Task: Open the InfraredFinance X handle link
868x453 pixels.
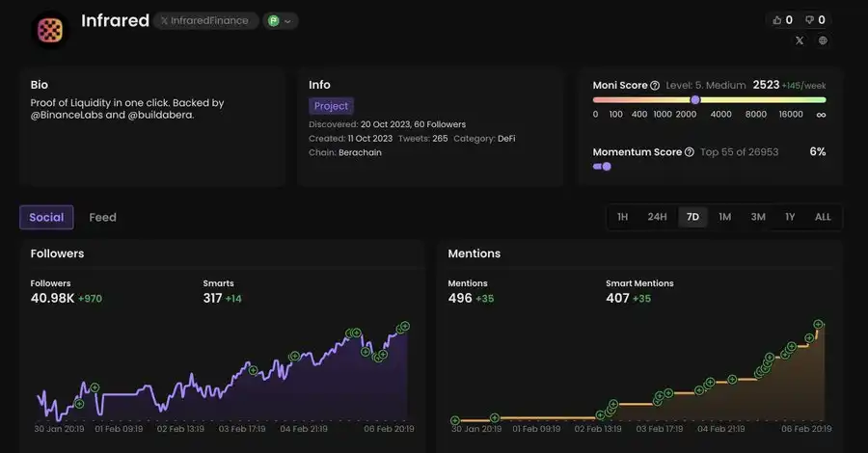Action: pyautogui.click(x=204, y=20)
